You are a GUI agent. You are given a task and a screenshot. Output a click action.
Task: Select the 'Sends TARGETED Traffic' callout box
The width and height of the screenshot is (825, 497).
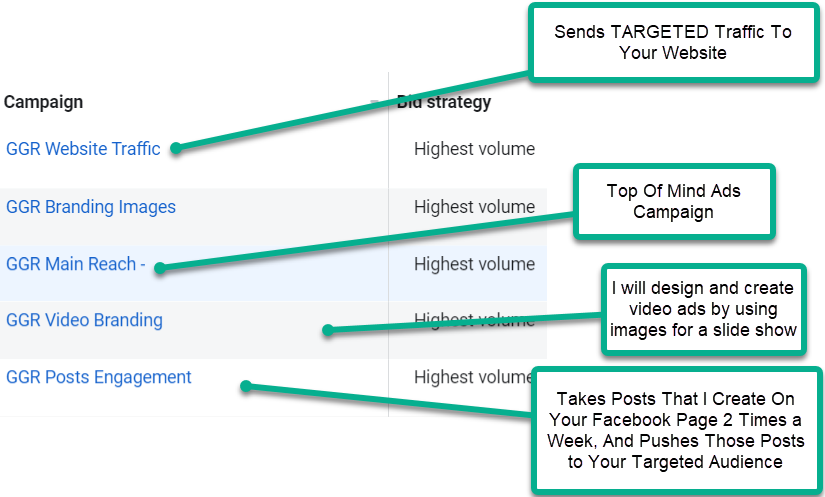[x=673, y=41]
